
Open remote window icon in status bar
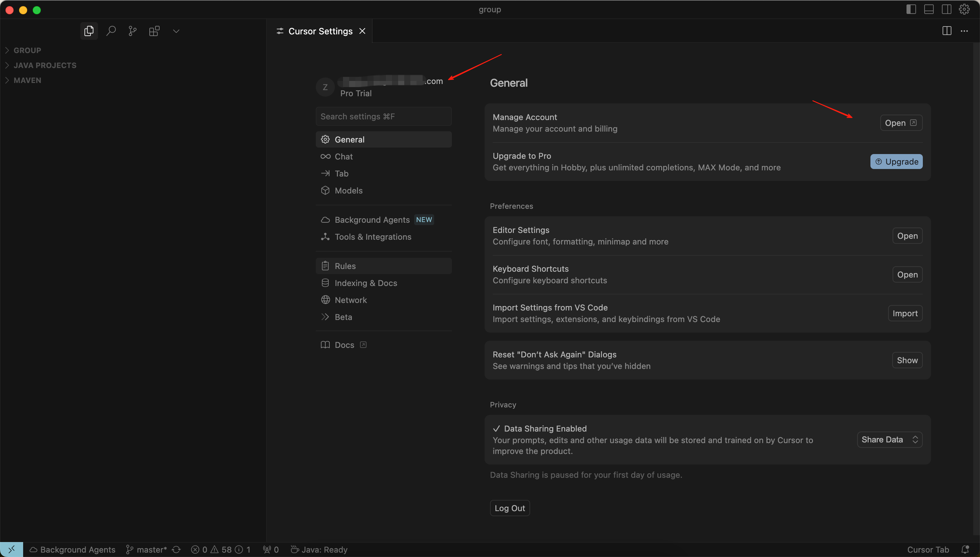12,550
